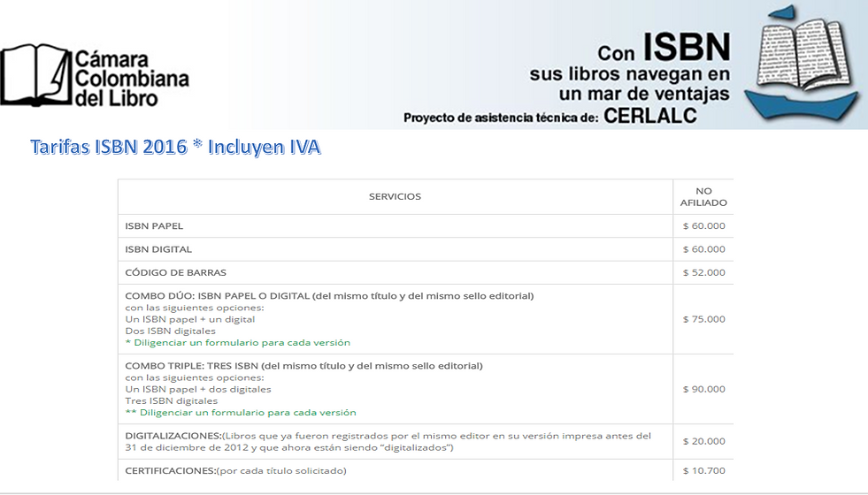Image resolution: width=868 pixels, height=495 pixels.
Task: Click the COMBO TRIPLE title line
Action: tap(303, 366)
